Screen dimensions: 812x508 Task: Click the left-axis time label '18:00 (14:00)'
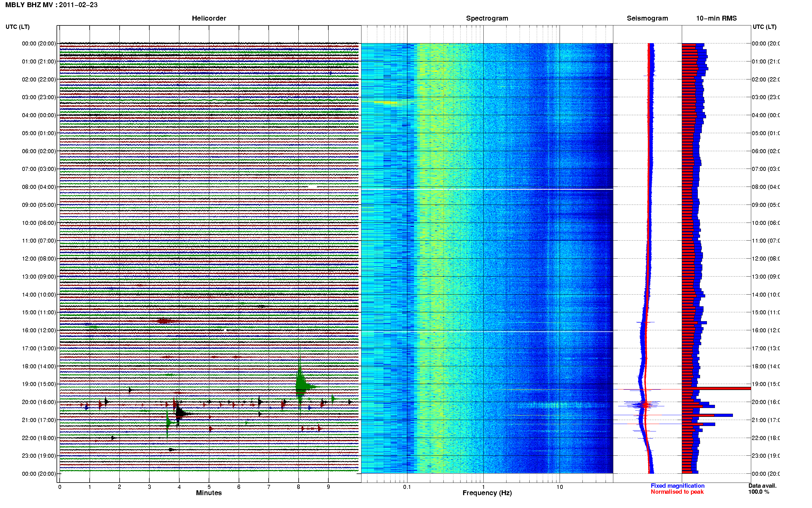pos(39,367)
